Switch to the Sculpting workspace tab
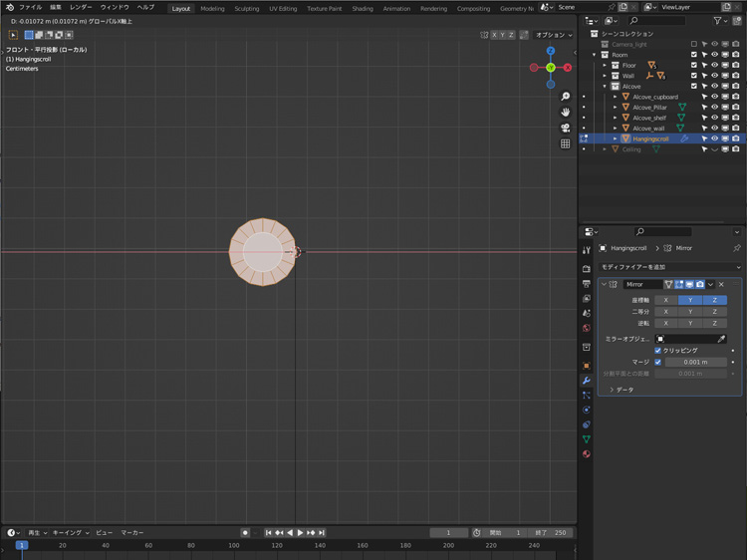This screenshot has height=560, width=747. pyautogui.click(x=246, y=8)
